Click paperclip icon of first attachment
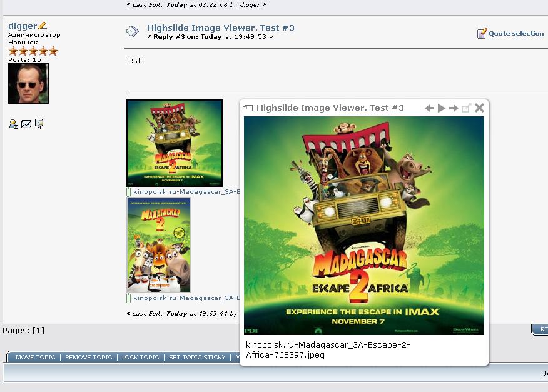Viewport: 548px width, 392px height. coord(129,192)
